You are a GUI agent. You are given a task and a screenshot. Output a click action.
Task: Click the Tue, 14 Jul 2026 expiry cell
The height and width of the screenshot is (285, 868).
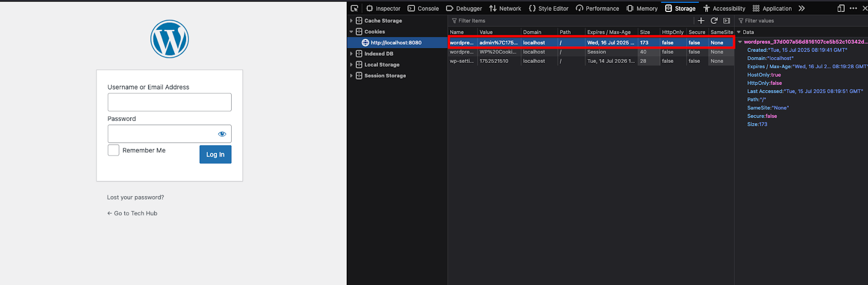(611, 61)
